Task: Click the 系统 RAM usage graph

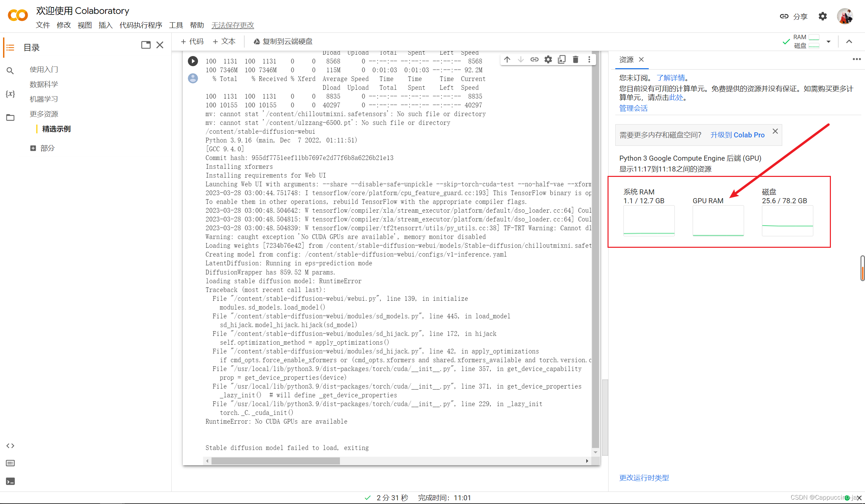Action: pyautogui.click(x=649, y=221)
